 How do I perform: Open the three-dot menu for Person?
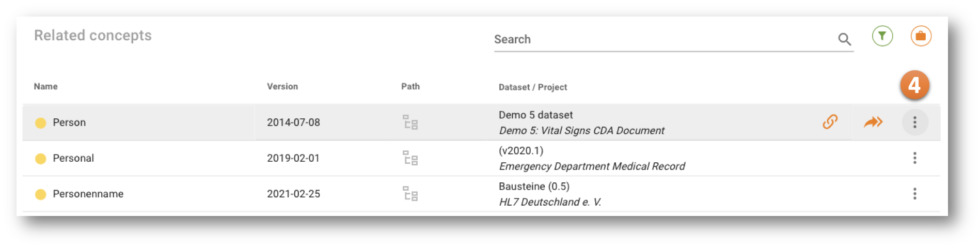click(x=914, y=122)
